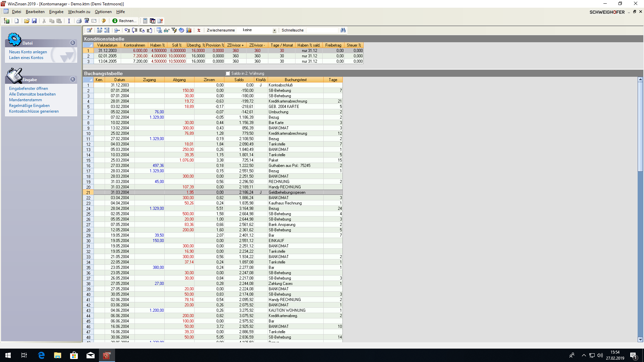Click the Buchungstext column header
The height and width of the screenshot is (362, 644).
[296, 80]
